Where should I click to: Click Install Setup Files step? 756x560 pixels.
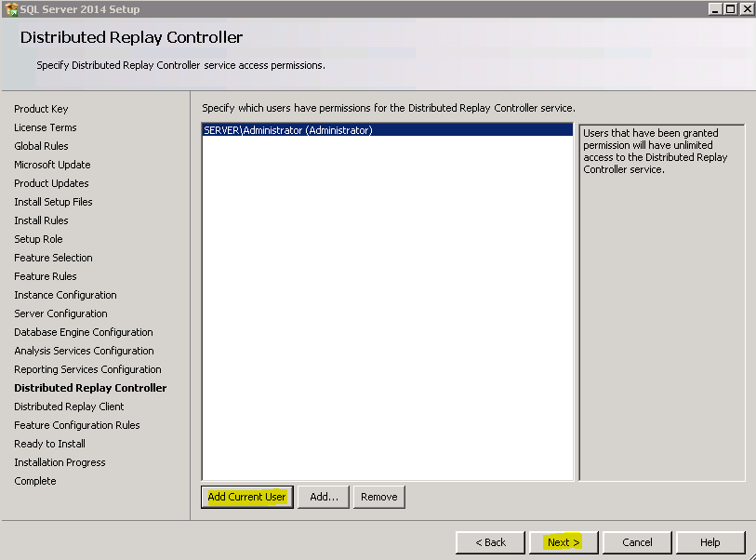coord(53,202)
